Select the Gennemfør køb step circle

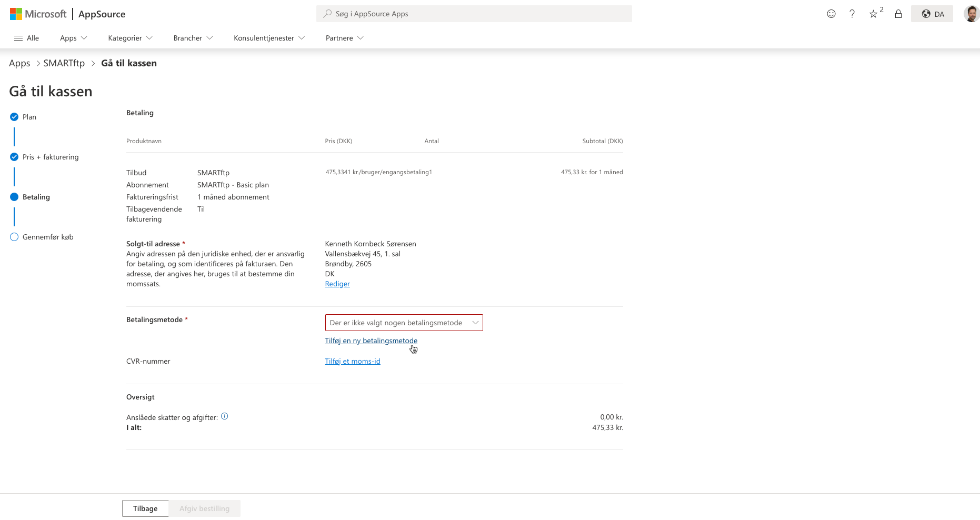pyautogui.click(x=14, y=237)
